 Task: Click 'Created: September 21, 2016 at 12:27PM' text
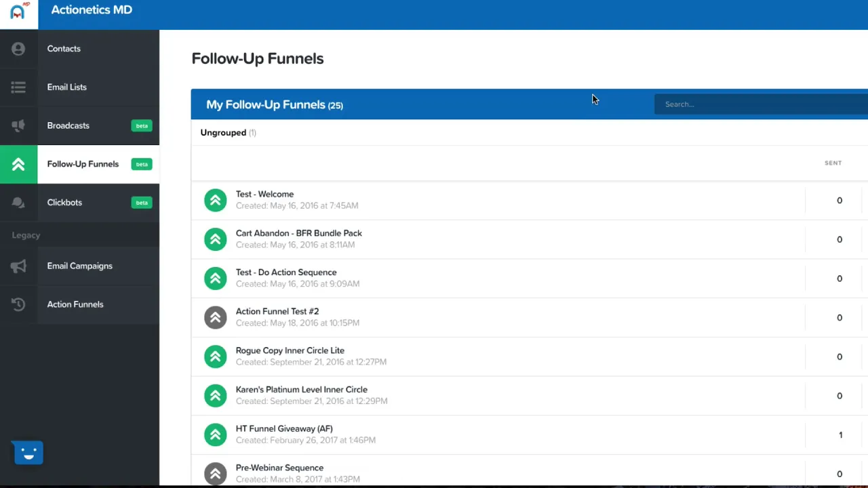[311, 363]
